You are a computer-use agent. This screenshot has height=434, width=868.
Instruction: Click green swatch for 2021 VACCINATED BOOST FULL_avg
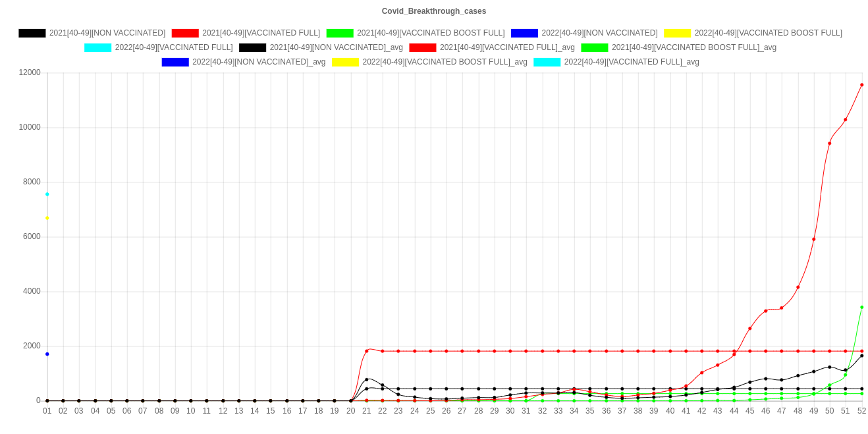click(x=594, y=47)
